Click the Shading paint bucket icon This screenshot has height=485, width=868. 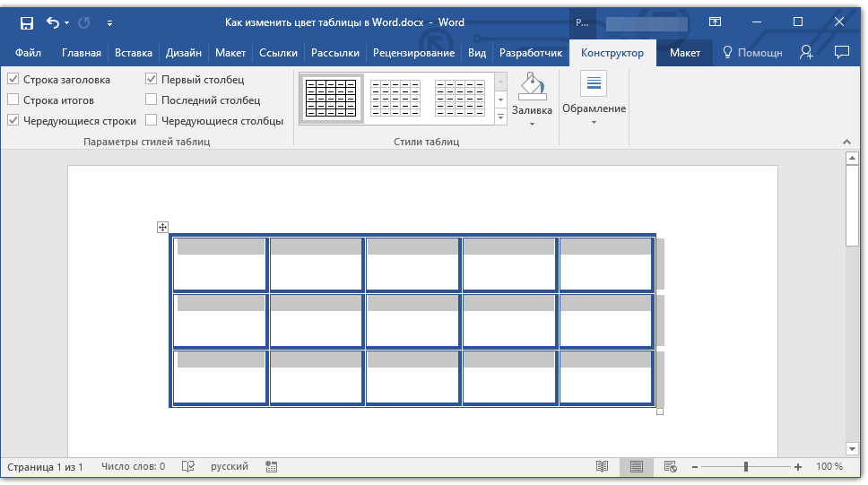[x=531, y=87]
